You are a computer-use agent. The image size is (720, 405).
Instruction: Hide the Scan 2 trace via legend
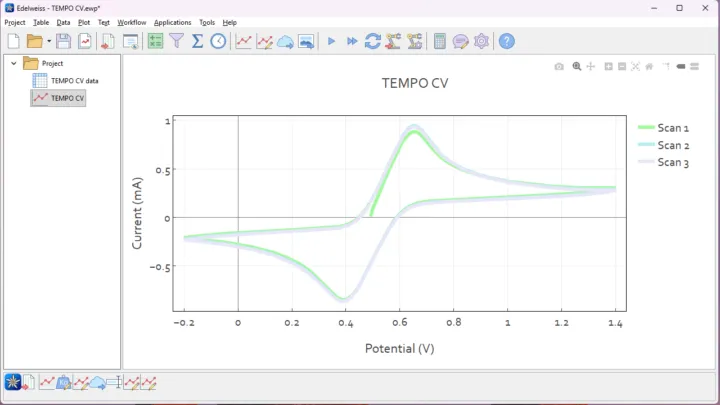tap(672, 145)
